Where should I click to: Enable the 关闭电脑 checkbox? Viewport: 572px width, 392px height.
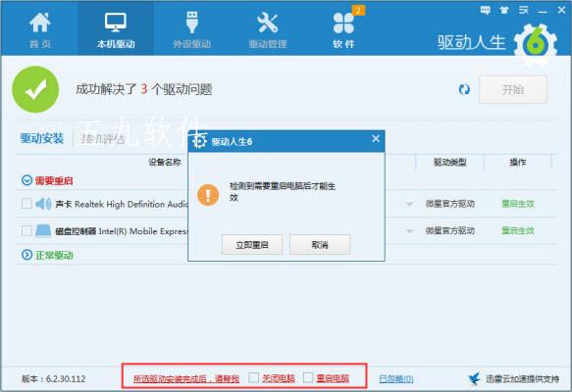(253, 378)
